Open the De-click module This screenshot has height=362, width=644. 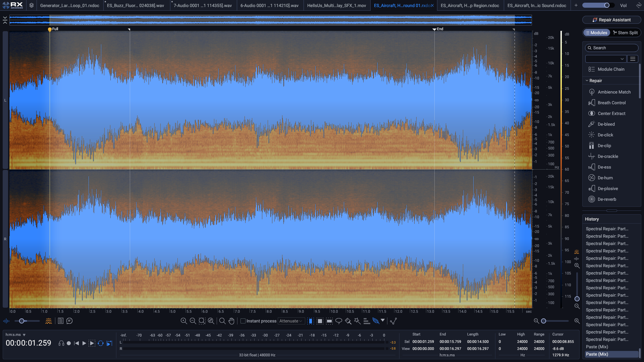[611, 135]
